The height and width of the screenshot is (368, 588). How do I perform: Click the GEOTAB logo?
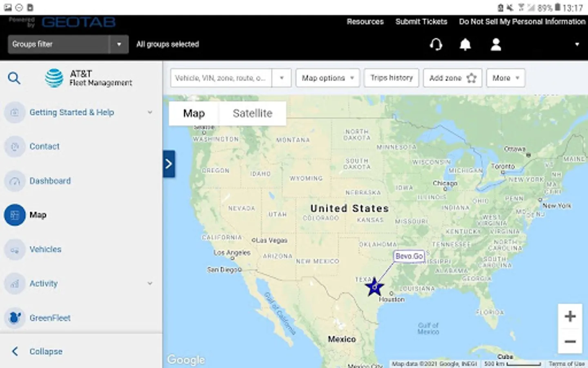click(x=78, y=22)
